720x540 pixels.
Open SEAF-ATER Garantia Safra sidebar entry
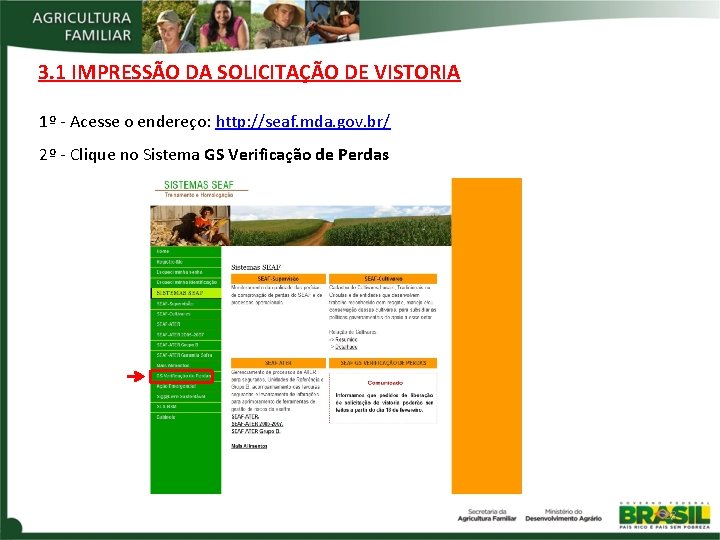click(184, 355)
